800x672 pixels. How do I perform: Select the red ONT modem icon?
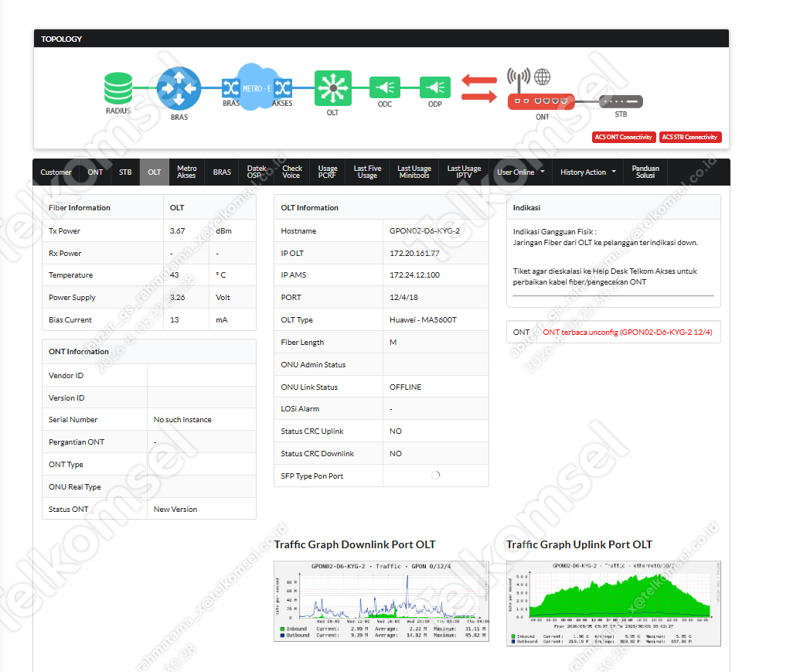[541, 101]
